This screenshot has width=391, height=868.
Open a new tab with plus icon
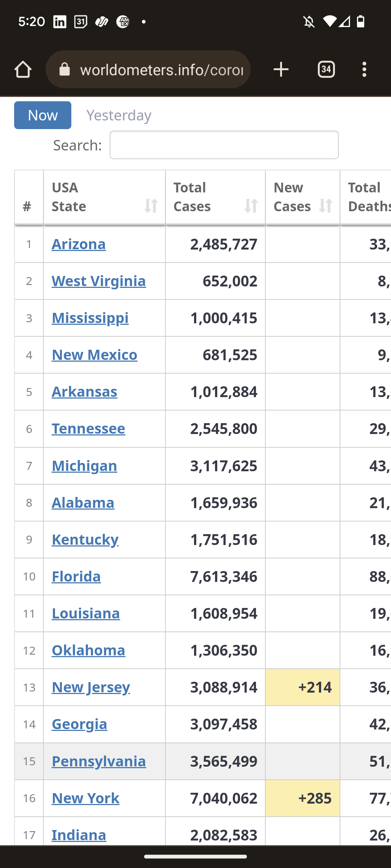coord(281,69)
